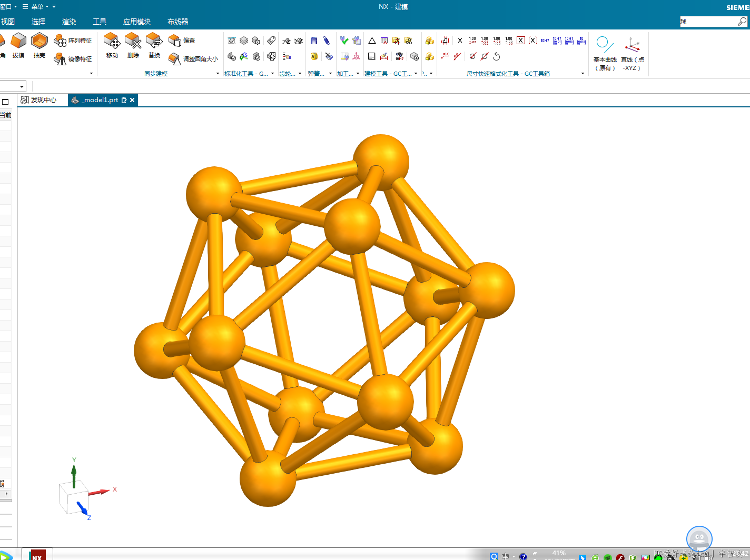Click the tag icon in 标准化工具
Image resolution: width=750 pixels, height=560 pixels.
[x=271, y=41]
